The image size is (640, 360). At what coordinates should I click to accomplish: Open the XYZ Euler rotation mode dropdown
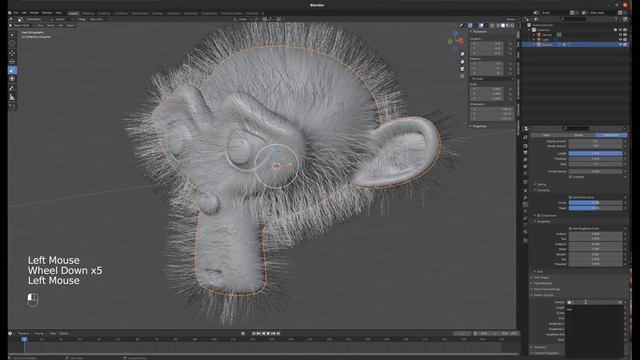pyautogui.click(x=492, y=79)
